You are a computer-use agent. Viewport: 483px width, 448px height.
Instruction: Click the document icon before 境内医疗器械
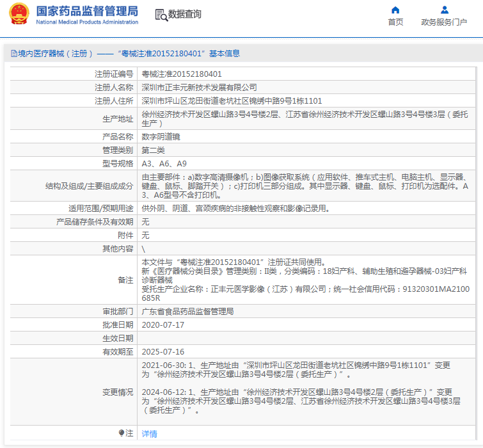coord(14,54)
